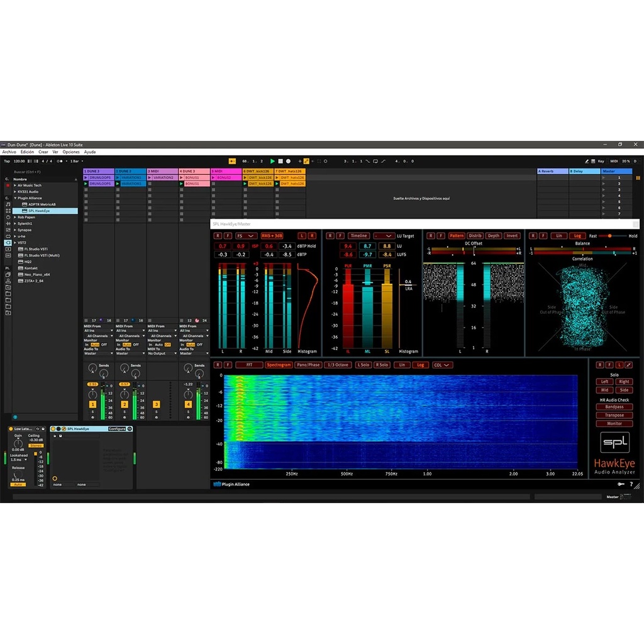Open the 1 Bar quantization menu
This screenshot has height=644, width=644.
[76, 162]
